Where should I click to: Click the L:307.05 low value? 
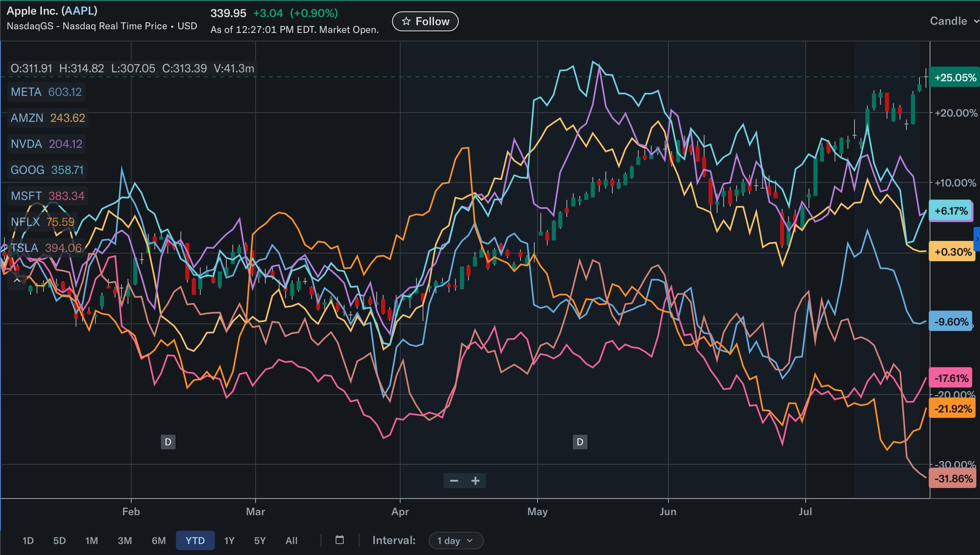pyautogui.click(x=133, y=68)
